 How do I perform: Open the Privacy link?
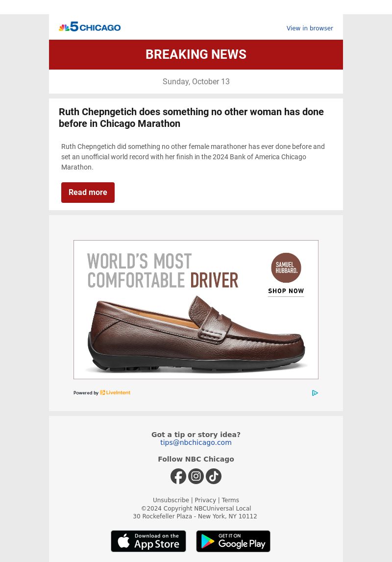(x=205, y=500)
